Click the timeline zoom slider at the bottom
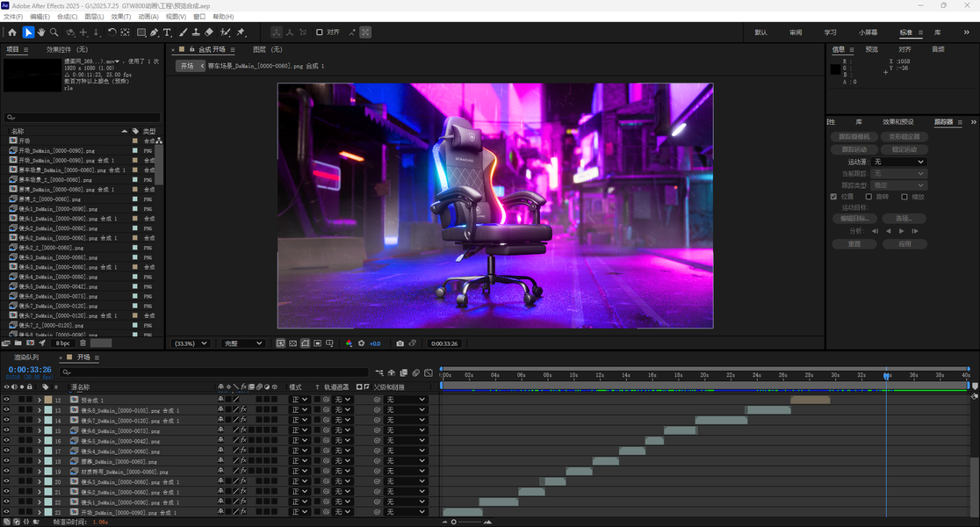Screen dimensions: 980x527 (465, 522)
